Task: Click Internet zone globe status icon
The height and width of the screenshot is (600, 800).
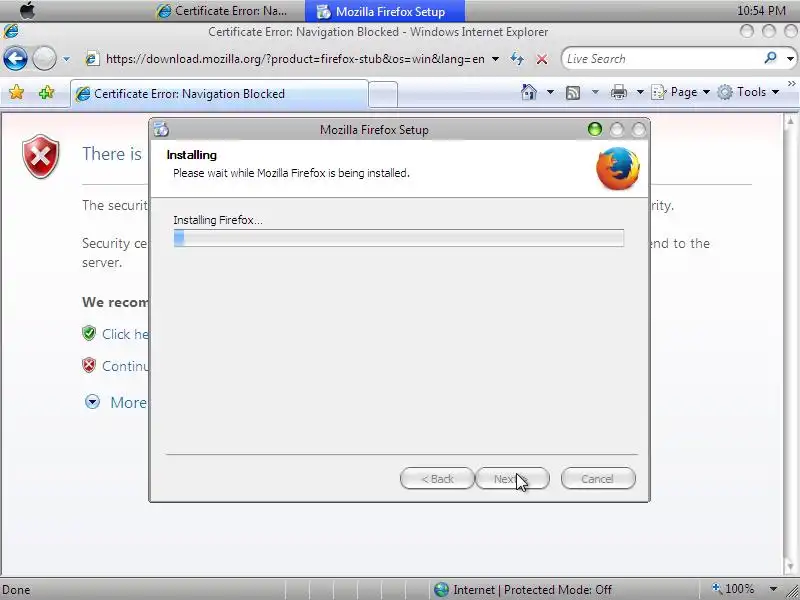Action: (441, 590)
